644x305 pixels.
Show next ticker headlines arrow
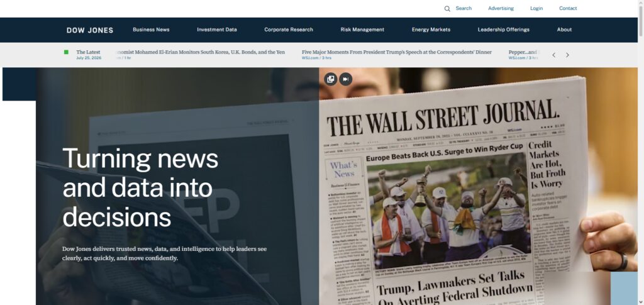[x=567, y=55]
